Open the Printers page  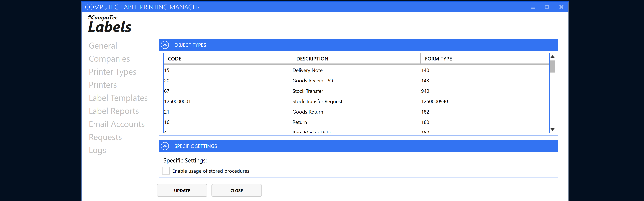click(103, 85)
